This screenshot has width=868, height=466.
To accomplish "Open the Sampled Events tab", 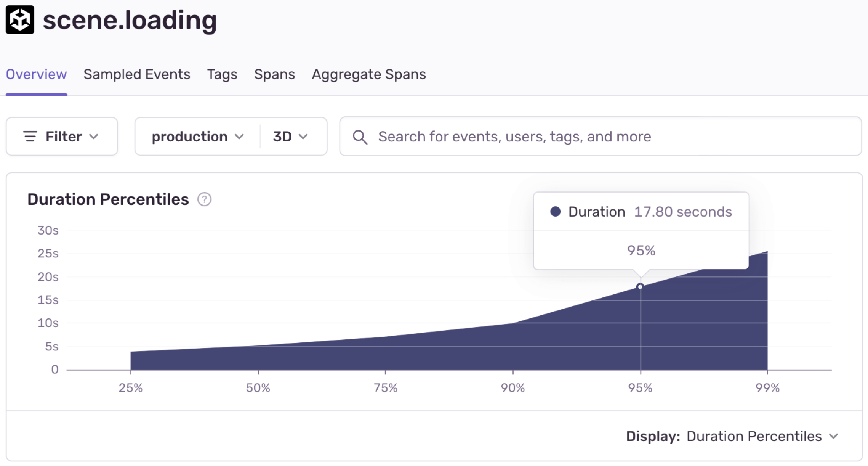I will click(x=137, y=74).
